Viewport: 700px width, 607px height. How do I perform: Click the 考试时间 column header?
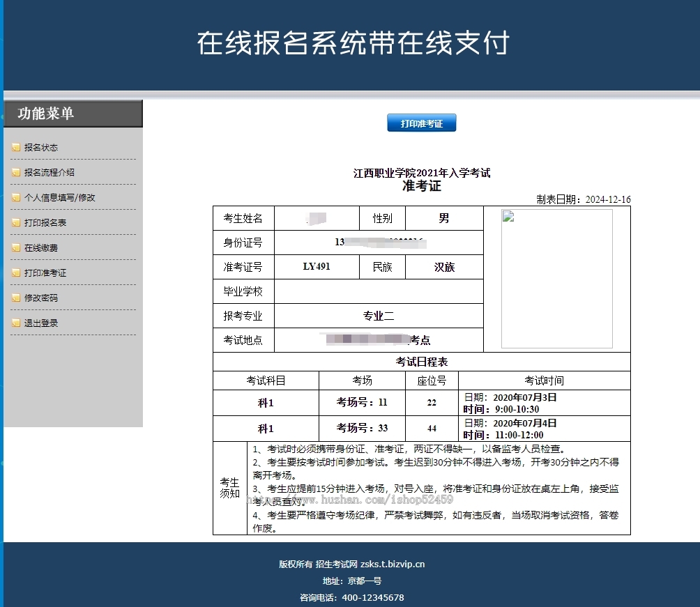[545, 381]
